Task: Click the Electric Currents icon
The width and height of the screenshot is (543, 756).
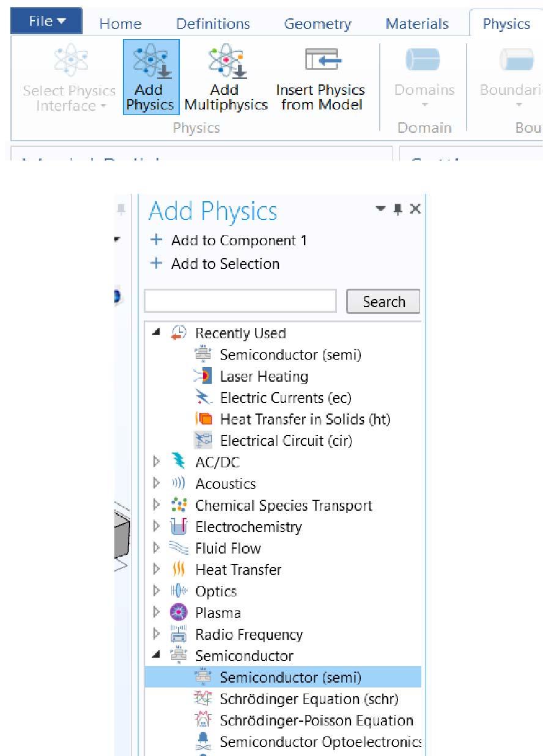Action: pyautogui.click(x=202, y=398)
